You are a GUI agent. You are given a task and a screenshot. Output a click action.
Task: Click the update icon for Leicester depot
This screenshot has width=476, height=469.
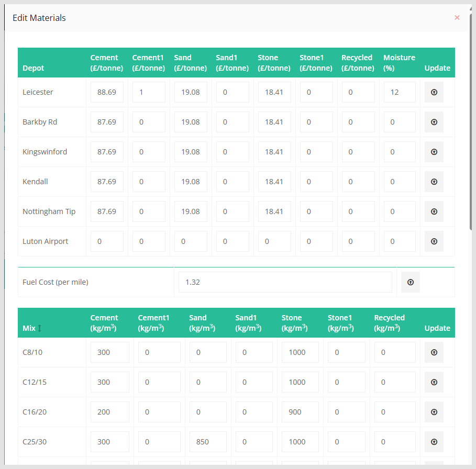[x=434, y=92]
